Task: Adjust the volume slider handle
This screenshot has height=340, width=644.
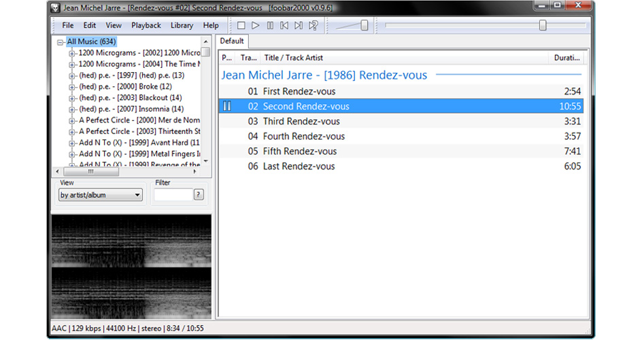Action: pyautogui.click(x=365, y=25)
